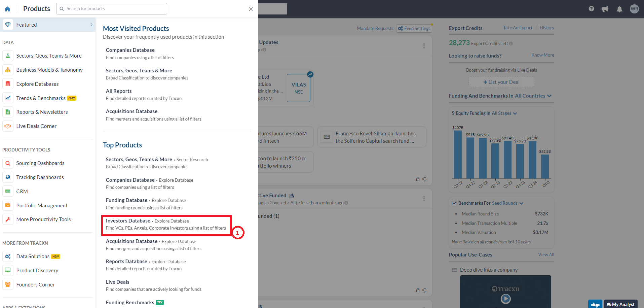Expand the Featured chevron arrow
644x308 pixels.
point(91,25)
